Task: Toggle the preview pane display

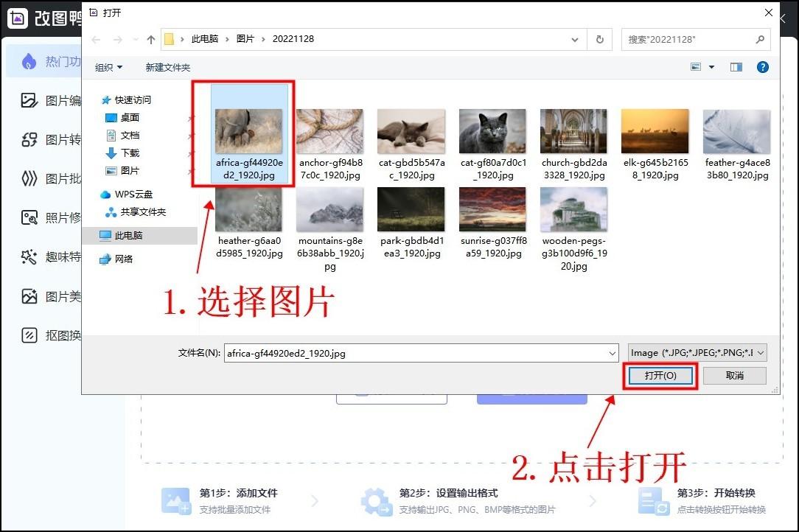Action: [x=736, y=67]
